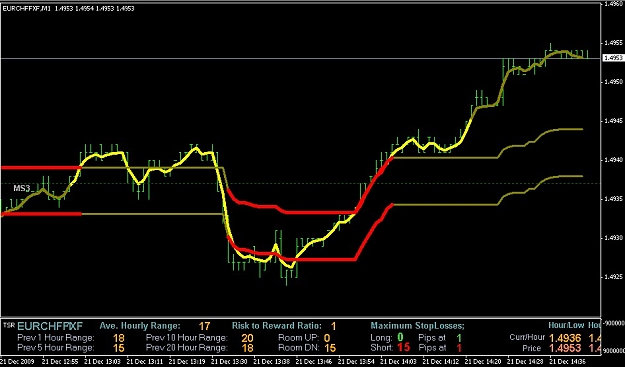Screen dimensions: 625x367
Task: Click the Curr/Hour value 1.4936
Action: pyautogui.click(x=566, y=338)
